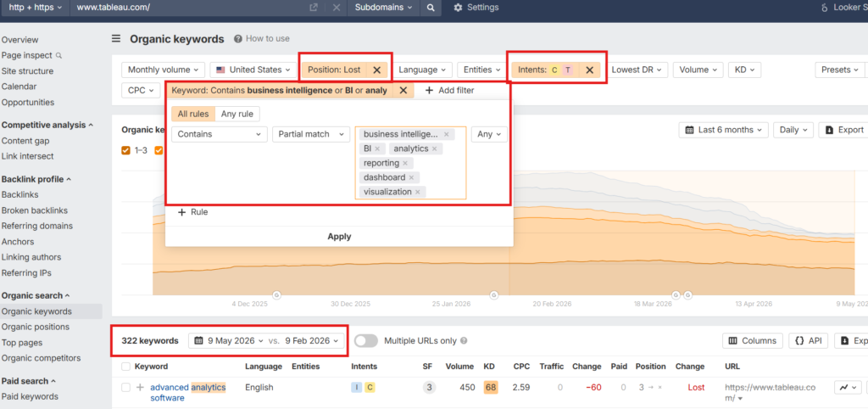Clear the URL field X icon

pyautogui.click(x=337, y=8)
